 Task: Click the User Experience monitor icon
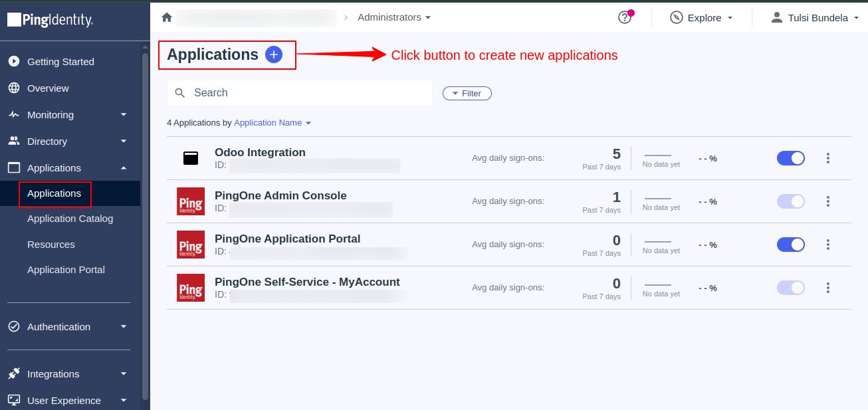pyautogui.click(x=14, y=400)
